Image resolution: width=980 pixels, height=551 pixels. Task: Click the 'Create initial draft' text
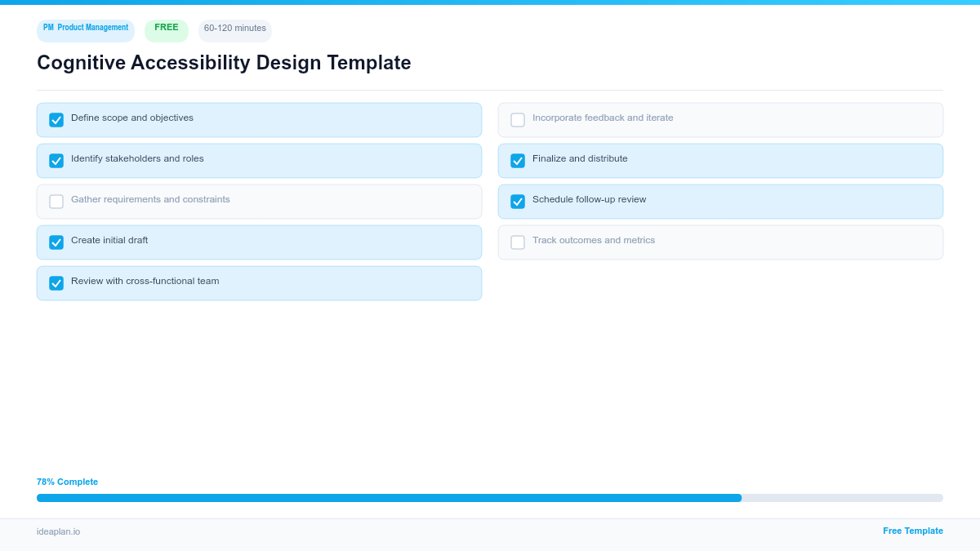tap(109, 240)
